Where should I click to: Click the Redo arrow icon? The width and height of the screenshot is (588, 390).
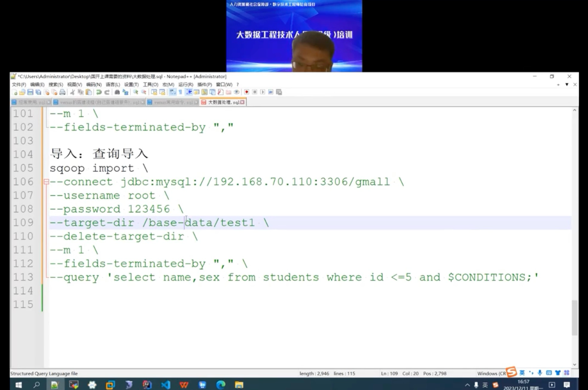pyautogui.click(x=106, y=92)
